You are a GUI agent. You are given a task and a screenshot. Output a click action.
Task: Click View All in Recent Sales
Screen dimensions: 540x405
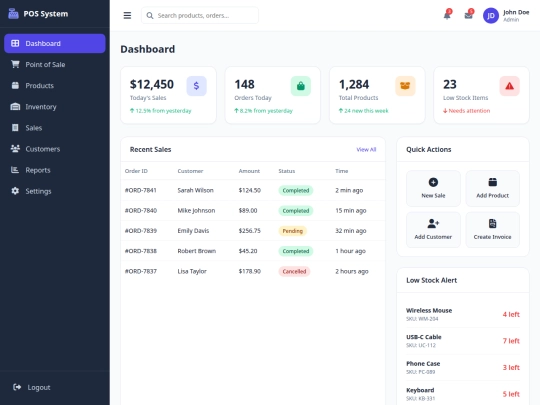(x=366, y=149)
